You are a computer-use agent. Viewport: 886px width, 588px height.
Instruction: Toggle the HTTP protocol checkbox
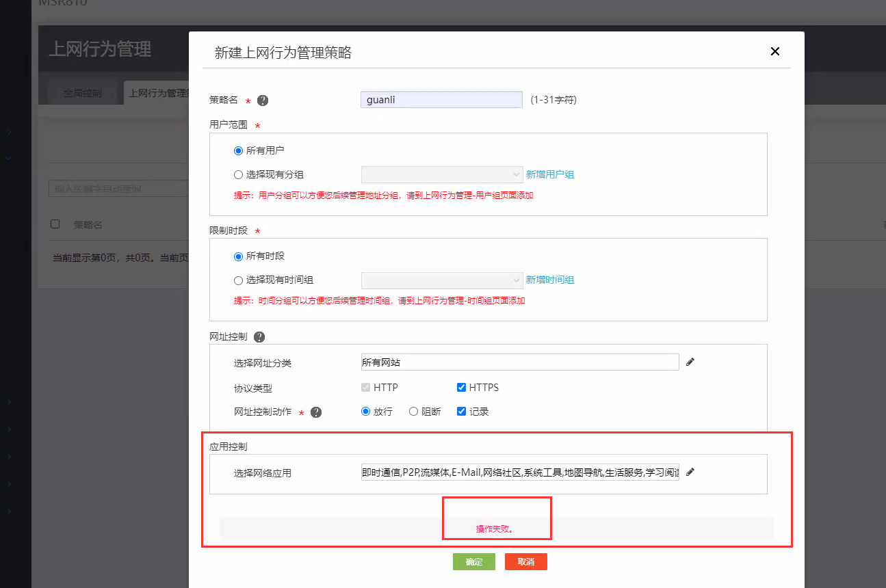[366, 388]
